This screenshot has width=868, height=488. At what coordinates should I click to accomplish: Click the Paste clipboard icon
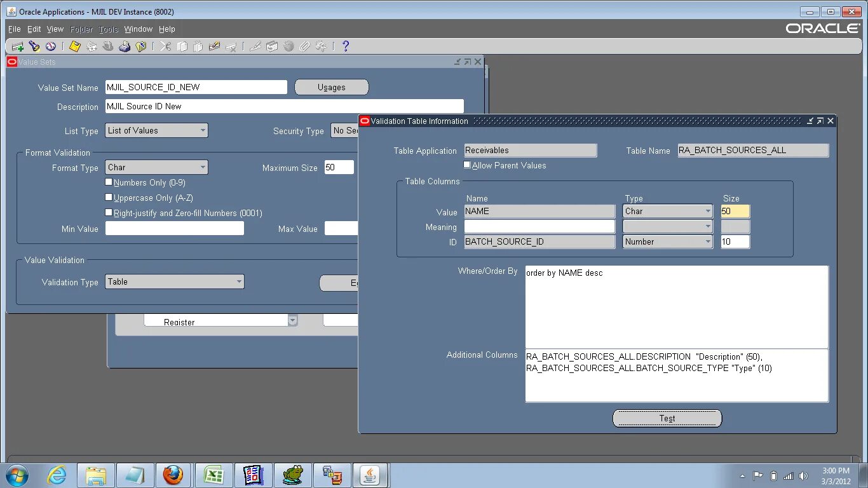point(198,46)
